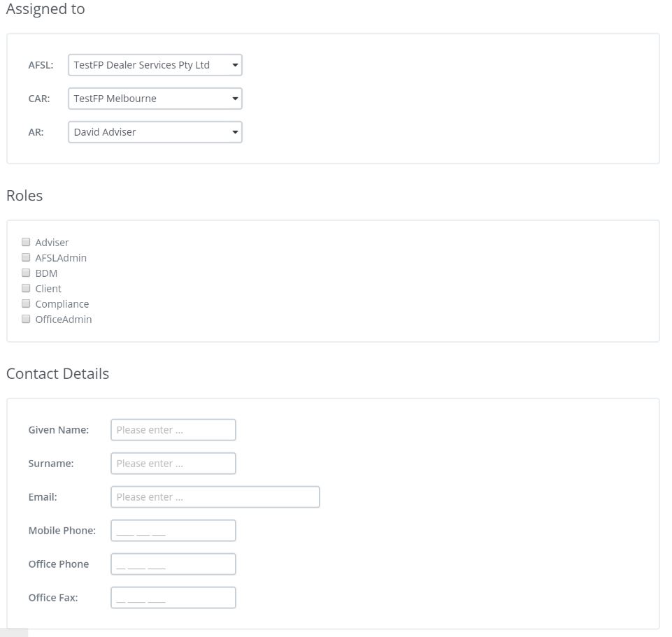Viewport: 672px width, 637px height.
Task: Click the Email input field
Action: point(215,497)
